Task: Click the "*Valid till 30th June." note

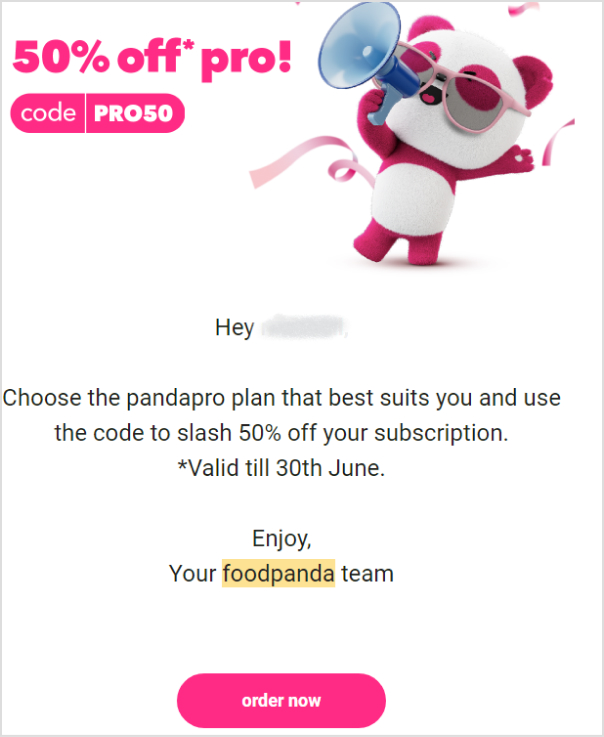Action: tap(281, 468)
